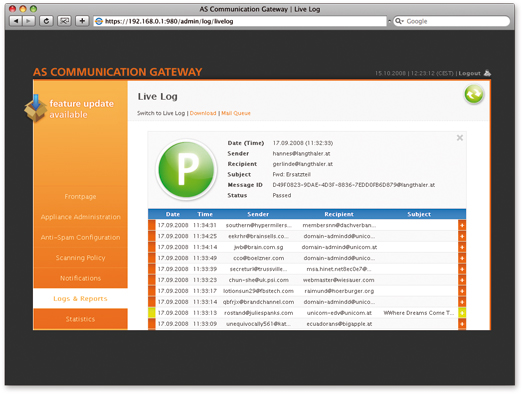Click the Google search field
The width and height of the screenshot is (522, 394).
(452, 21)
